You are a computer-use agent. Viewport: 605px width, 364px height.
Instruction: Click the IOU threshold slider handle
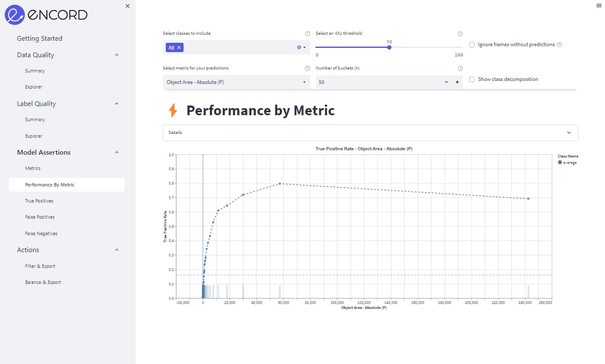pyautogui.click(x=389, y=47)
